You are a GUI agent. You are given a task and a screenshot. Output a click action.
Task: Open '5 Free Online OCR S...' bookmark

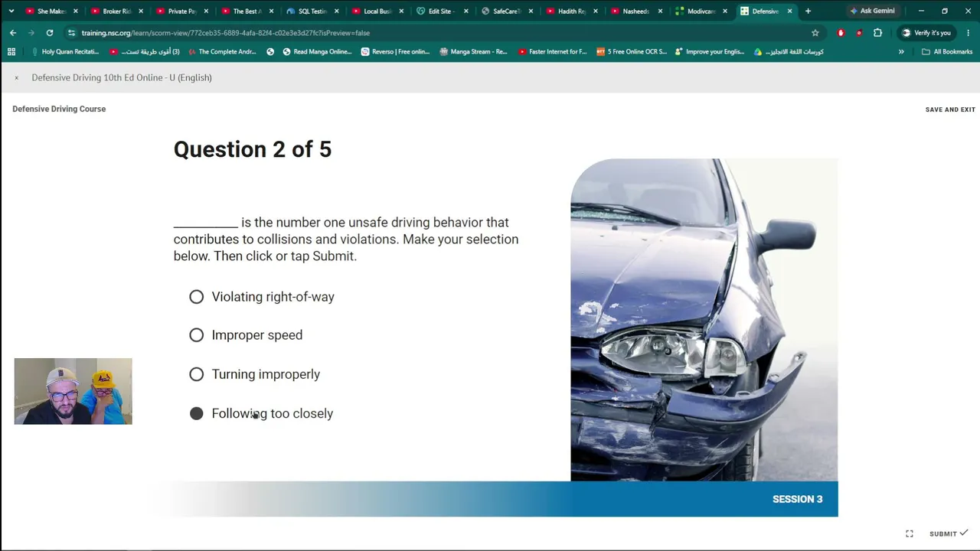[x=632, y=52]
